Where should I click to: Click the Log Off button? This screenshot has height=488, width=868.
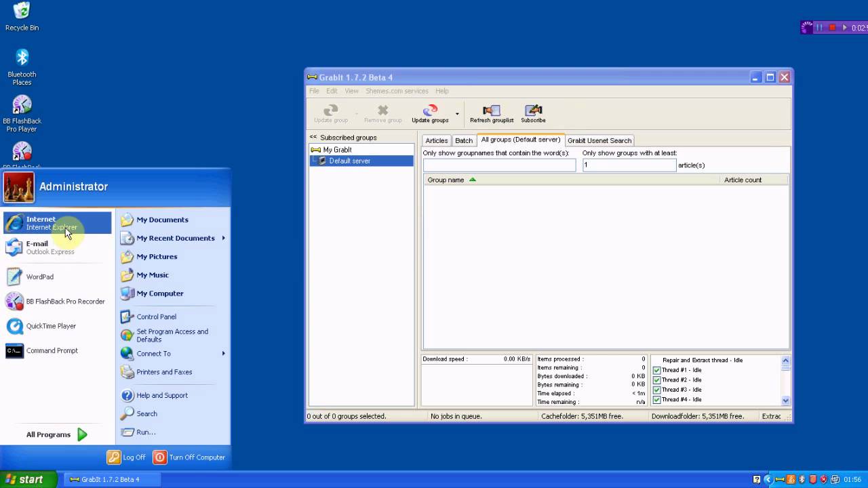(127, 457)
